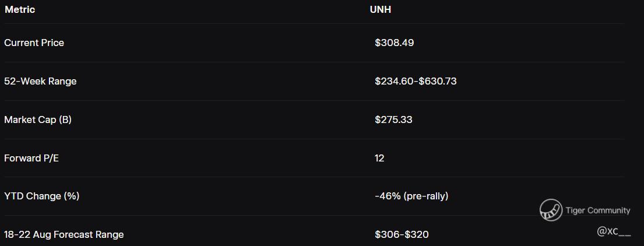Select the Metric column header
This screenshot has height=246, width=644.
pyautogui.click(x=20, y=9)
